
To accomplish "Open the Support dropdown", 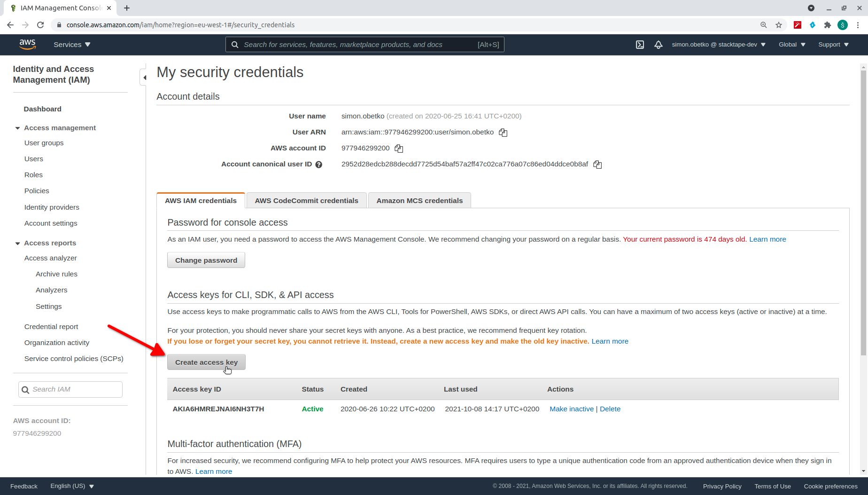I will click(834, 45).
